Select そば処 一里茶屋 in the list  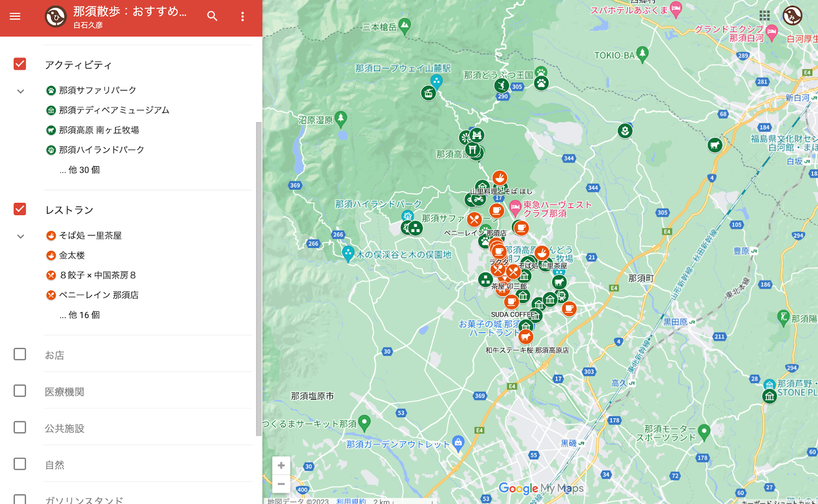(90, 236)
